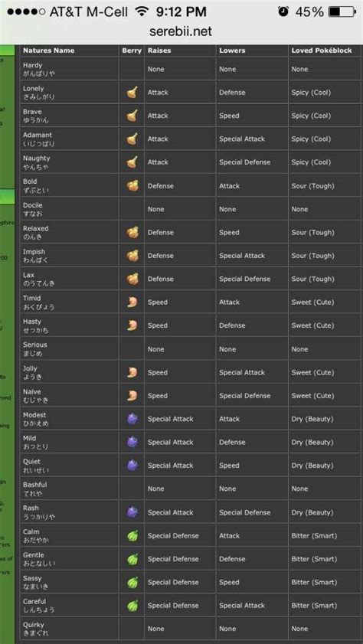Viewport: 363px width, 644px height.
Task: Tap the berry icon in the Impish row
Action: tap(132, 256)
